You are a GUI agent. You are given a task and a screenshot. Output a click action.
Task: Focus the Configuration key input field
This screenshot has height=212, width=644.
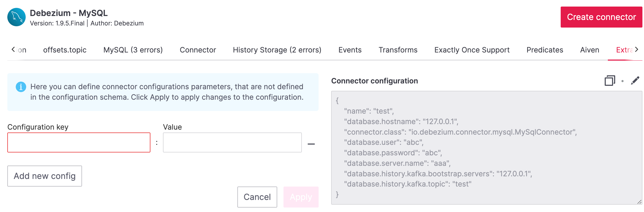[x=79, y=142]
